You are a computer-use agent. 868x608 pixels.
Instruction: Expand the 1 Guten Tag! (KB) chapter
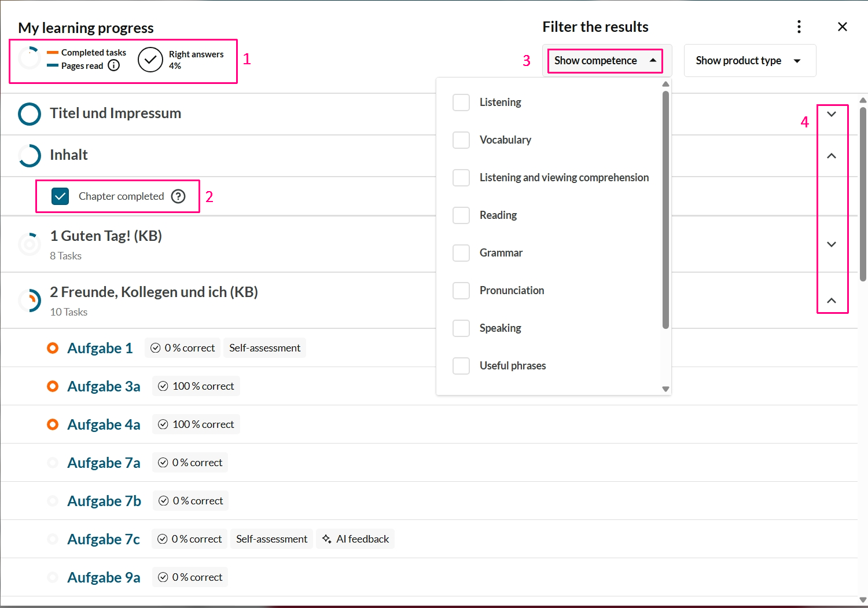(832, 244)
